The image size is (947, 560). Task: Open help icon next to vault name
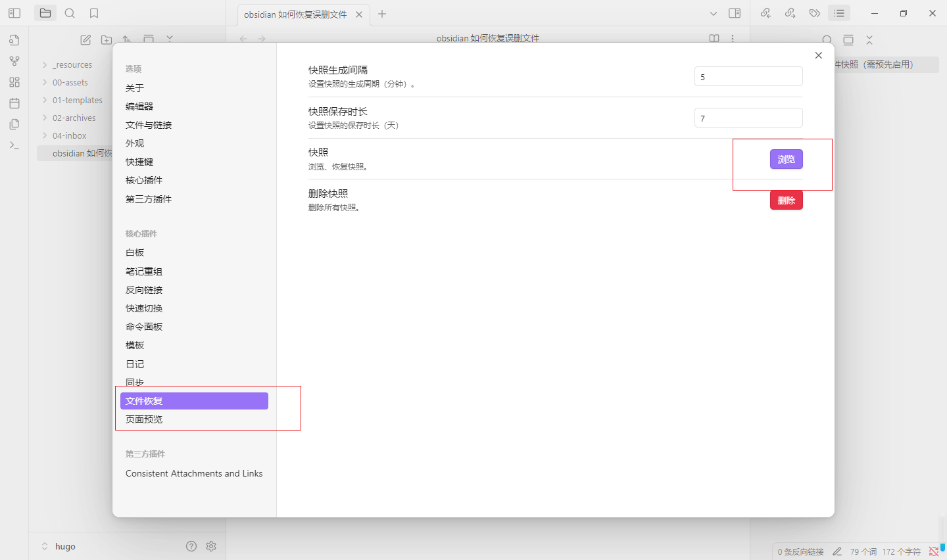191,546
